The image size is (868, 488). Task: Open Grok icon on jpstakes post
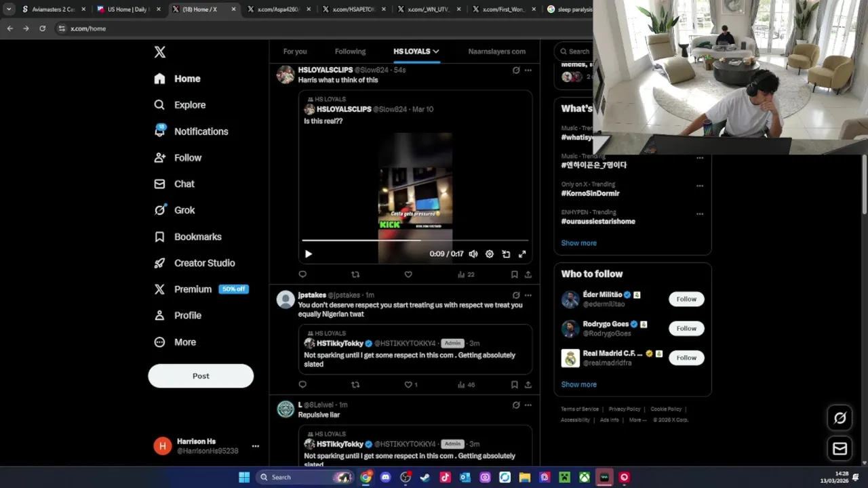(x=516, y=295)
